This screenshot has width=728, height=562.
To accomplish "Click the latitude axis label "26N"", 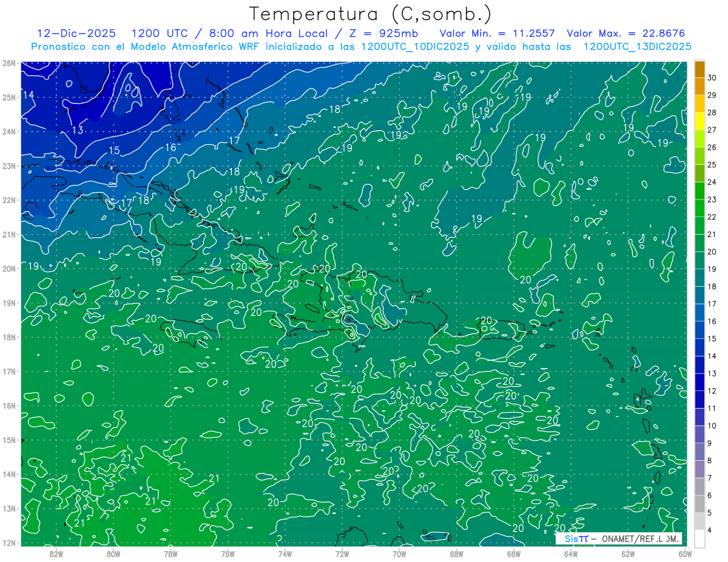I will point(8,63).
